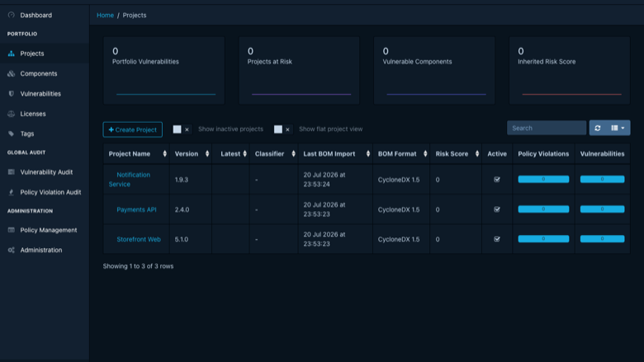Click Active checkbox for Notification Service
The width and height of the screenshot is (644, 362).
click(497, 180)
